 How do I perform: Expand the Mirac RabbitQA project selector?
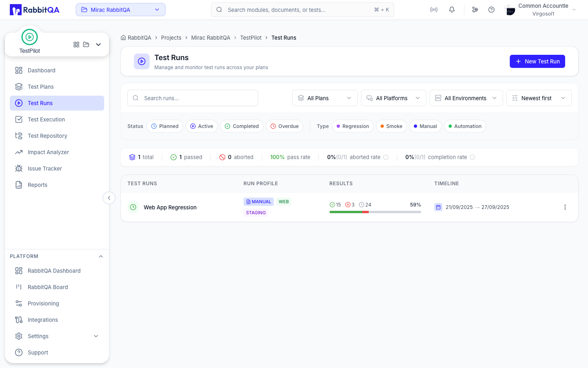(120, 10)
